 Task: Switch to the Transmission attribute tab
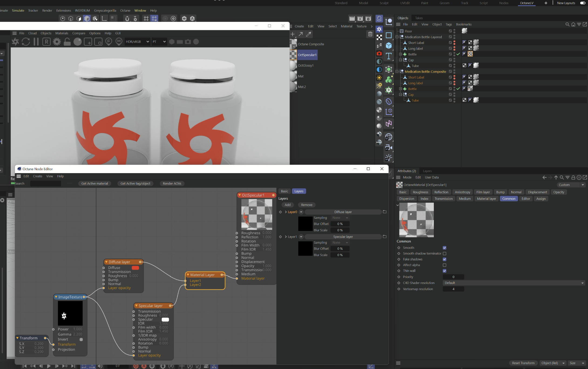pyautogui.click(x=443, y=199)
